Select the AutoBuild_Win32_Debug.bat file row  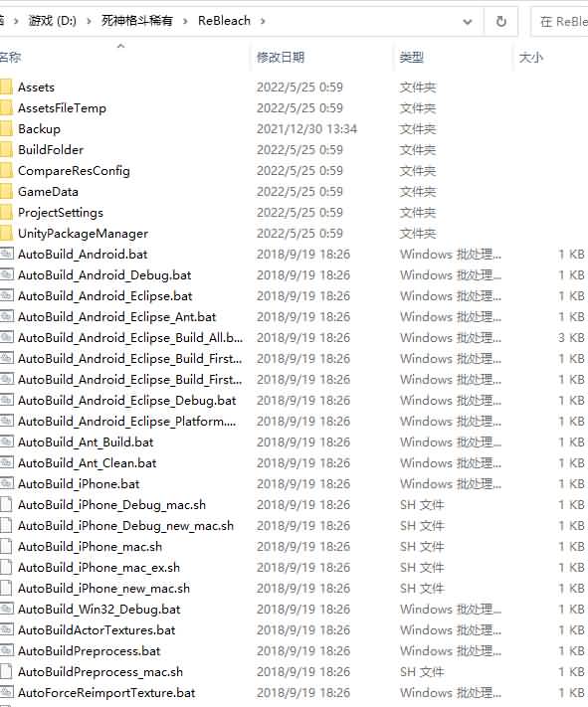(x=294, y=609)
